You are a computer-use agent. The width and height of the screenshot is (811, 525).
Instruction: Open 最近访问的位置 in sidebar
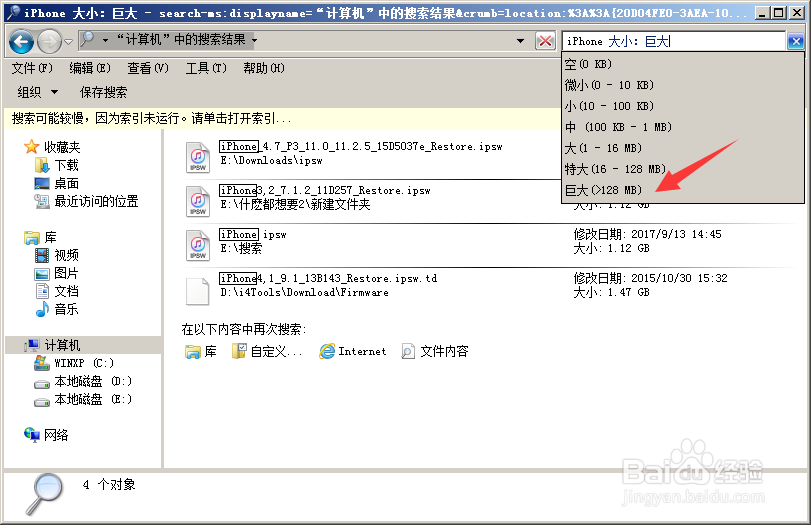pyautogui.click(x=86, y=201)
